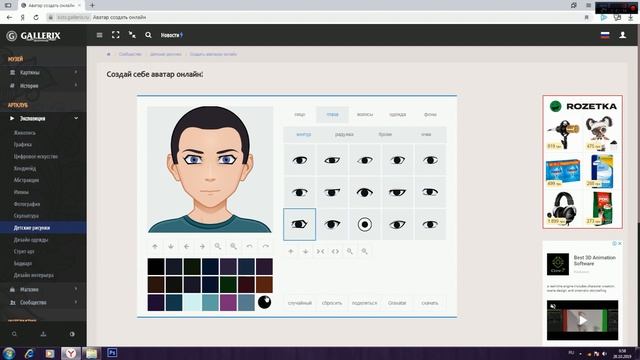Play the ad video thumbnail
Image resolution: width=640 pixels, height=360 pixels.
582,320
